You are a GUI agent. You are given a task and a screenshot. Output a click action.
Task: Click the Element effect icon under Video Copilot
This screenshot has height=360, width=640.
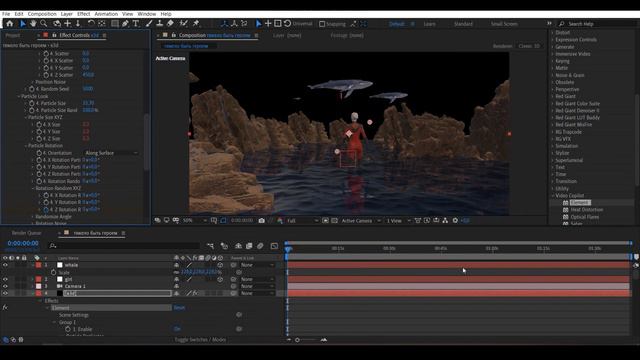tap(566, 202)
